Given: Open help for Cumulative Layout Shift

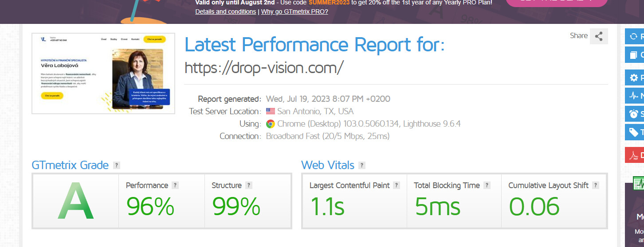Looking at the screenshot, I should [596, 185].
